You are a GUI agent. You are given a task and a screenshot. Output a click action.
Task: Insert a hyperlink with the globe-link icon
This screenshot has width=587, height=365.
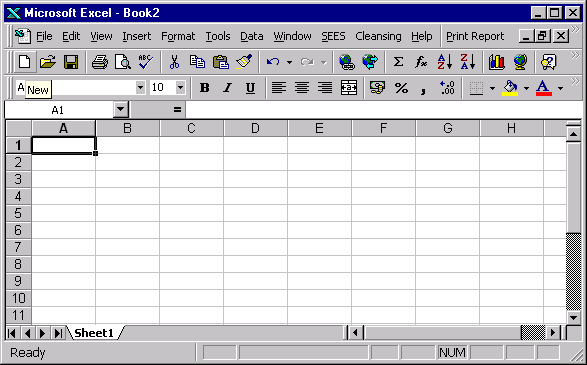(347, 62)
